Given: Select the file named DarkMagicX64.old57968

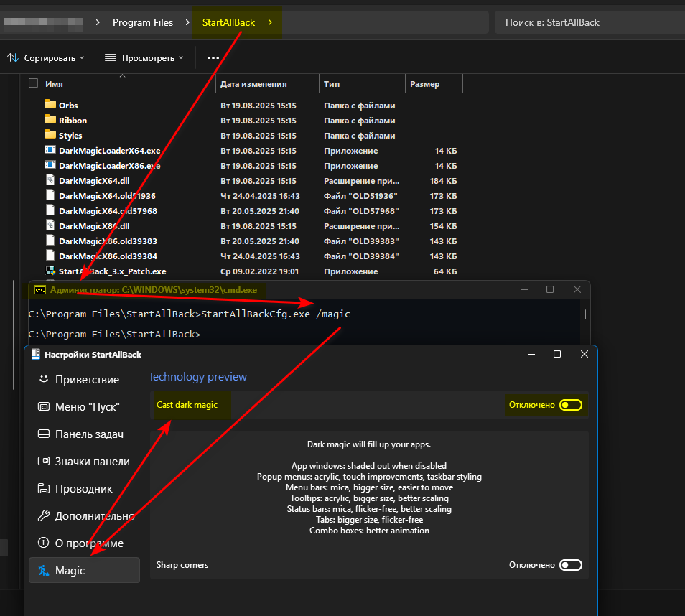Looking at the screenshot, I should pyautogui.click(x=108, y=210).
